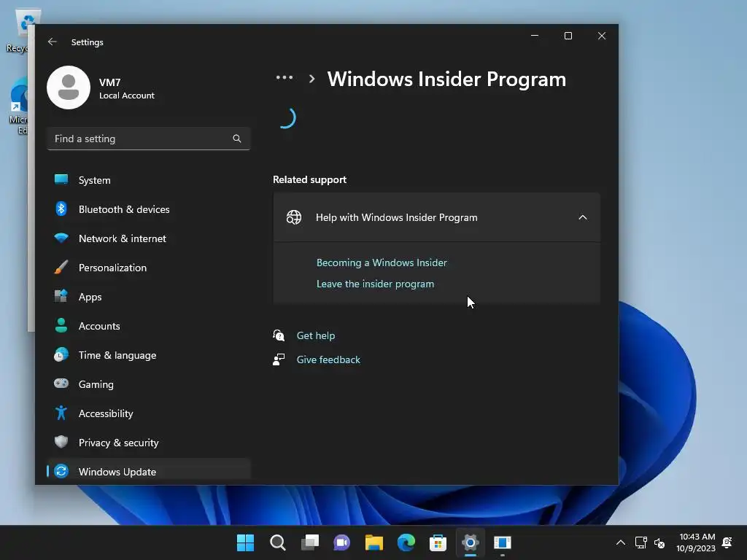The width and height of the screenshot is (747, 560).
Task: Open notification center bell icon
Action: (727, 542)
